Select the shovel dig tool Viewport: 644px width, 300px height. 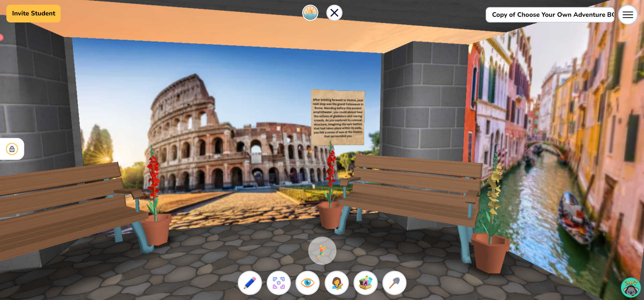tap(394, 283)
